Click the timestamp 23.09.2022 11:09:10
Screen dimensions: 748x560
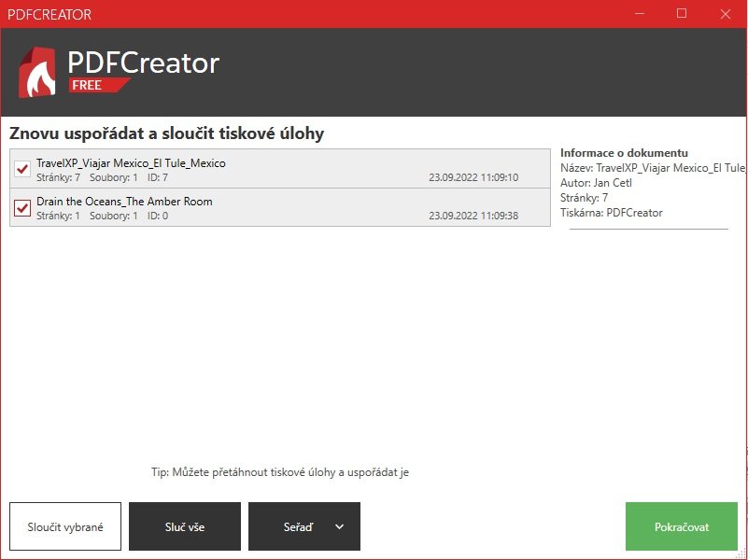[473, 177]
